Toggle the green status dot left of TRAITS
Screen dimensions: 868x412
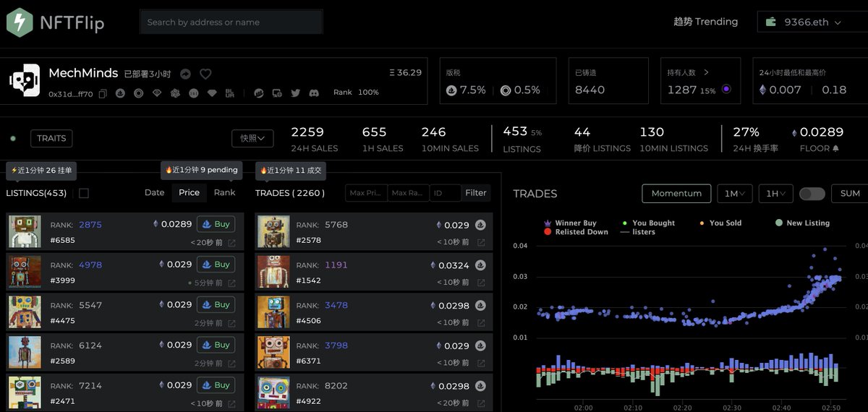pyautogui.click(x=13, y=138)
